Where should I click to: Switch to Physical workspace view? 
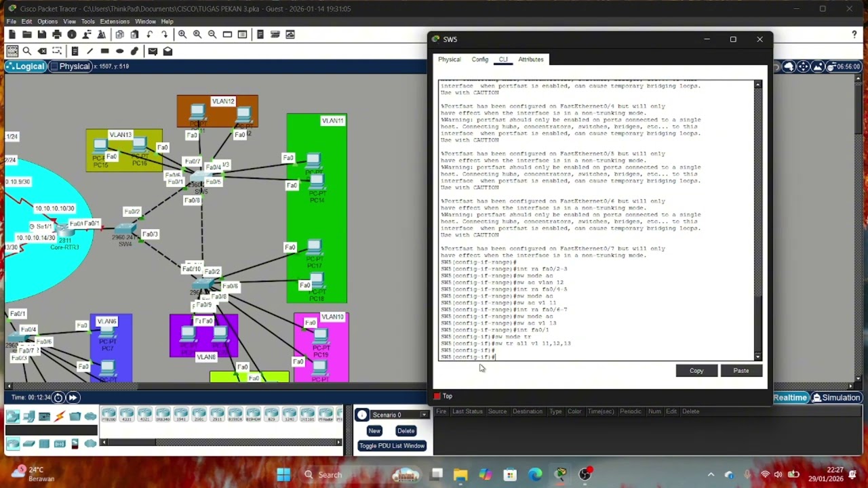click(x=70, y=66)
